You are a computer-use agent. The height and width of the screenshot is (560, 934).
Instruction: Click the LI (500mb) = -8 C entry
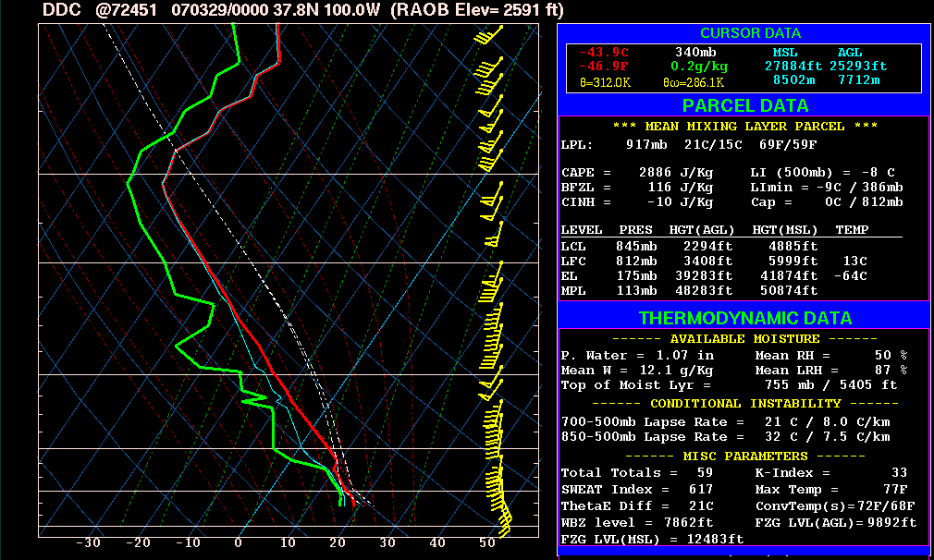click(823, 173)
